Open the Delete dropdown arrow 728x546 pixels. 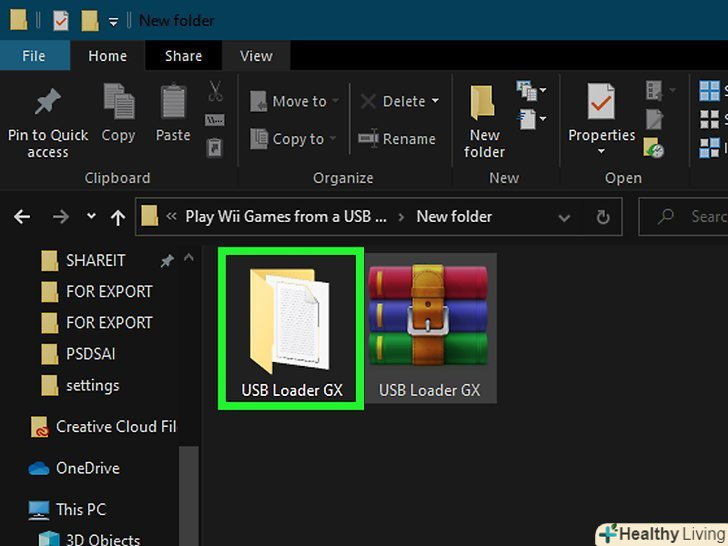(435, 100)
